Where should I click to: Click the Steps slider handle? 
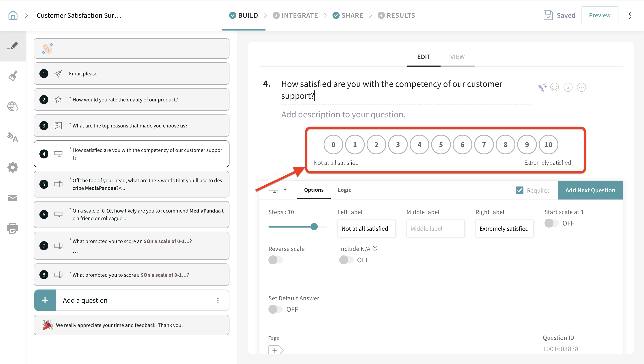point(314,227)
